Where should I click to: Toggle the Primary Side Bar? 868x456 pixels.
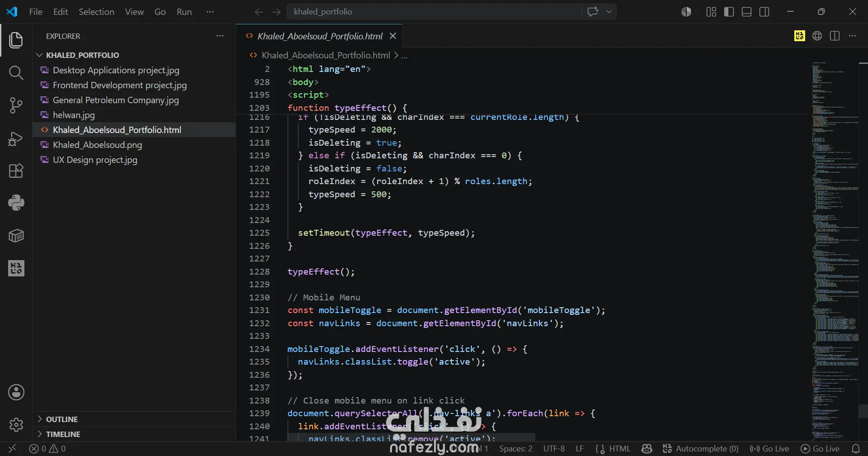point(729,12)
